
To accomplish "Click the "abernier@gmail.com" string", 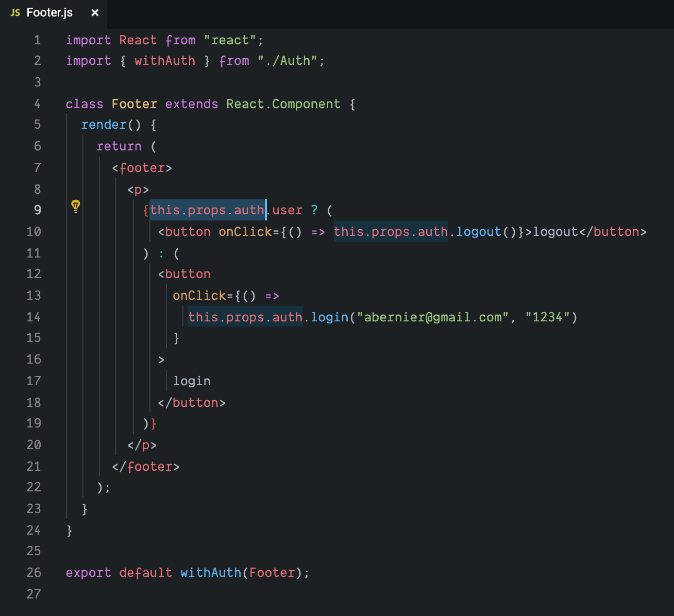I will pos(436,317).
